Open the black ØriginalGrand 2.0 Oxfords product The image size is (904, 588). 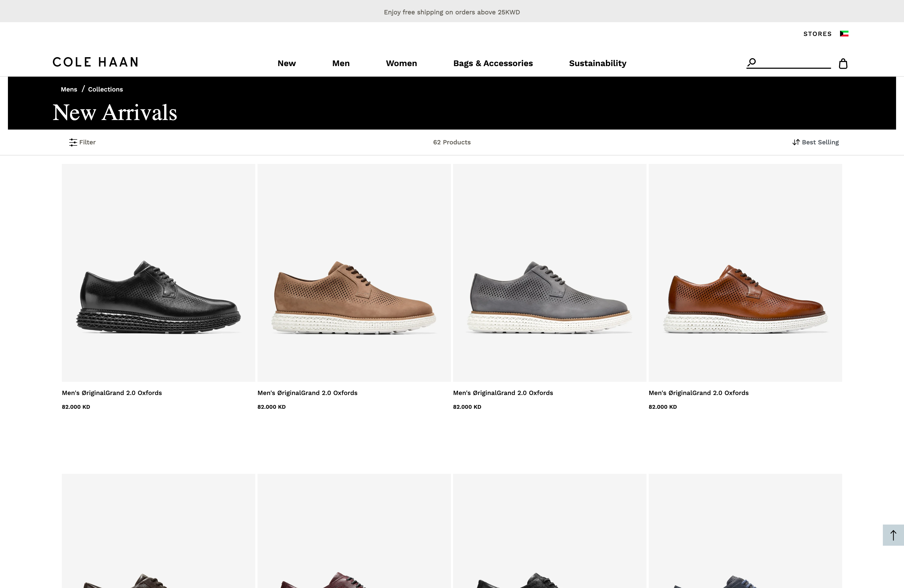click(158, 273)
